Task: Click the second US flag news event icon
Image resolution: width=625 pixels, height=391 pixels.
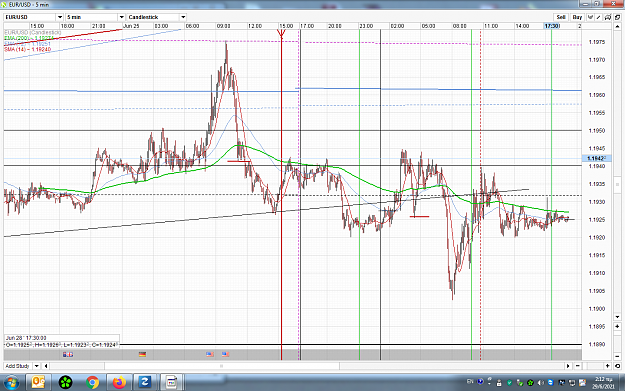Action: [x=225, y=354]
